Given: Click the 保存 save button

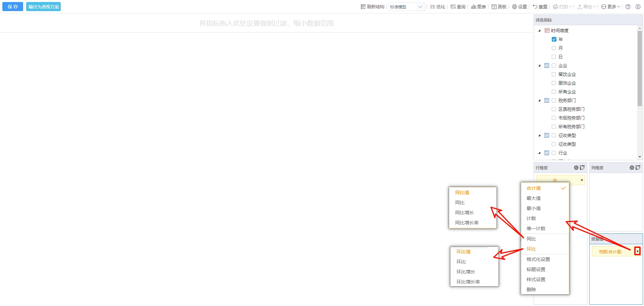Looking at the screenshot, I should (13, 7).
